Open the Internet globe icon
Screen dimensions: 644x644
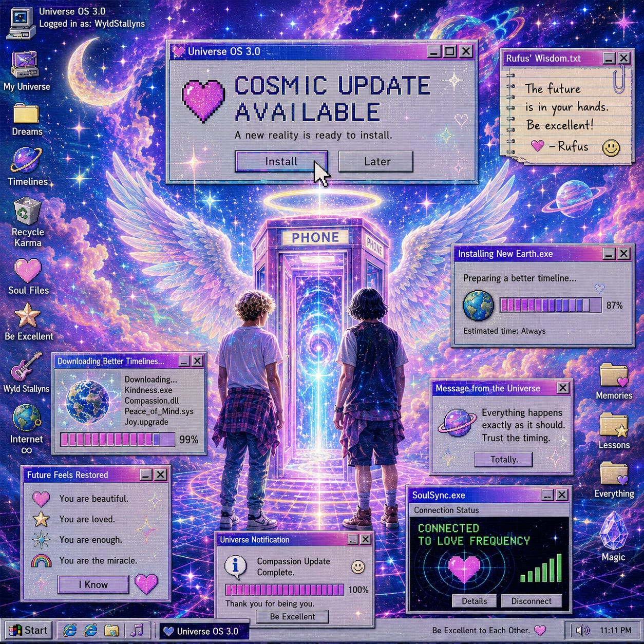point(27,418)
